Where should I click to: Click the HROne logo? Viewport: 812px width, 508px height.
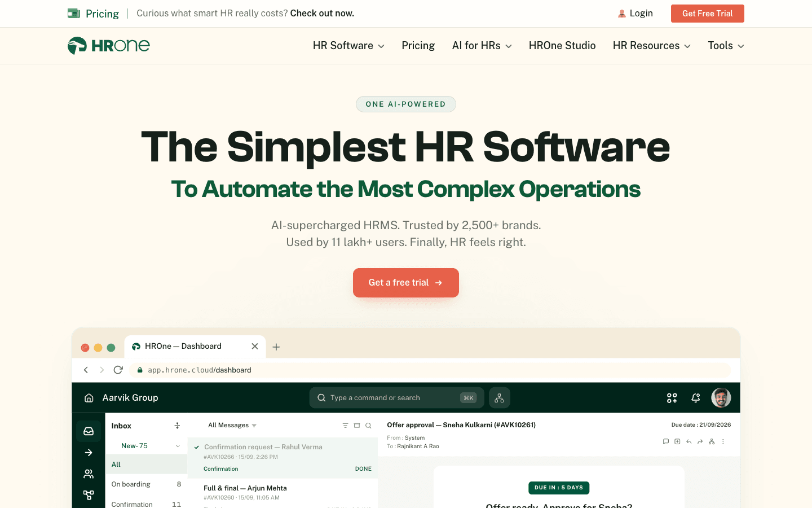(109, 46)
